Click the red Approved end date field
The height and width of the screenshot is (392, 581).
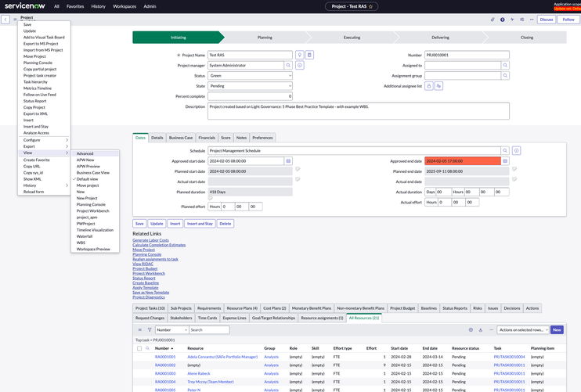(463, 161)
